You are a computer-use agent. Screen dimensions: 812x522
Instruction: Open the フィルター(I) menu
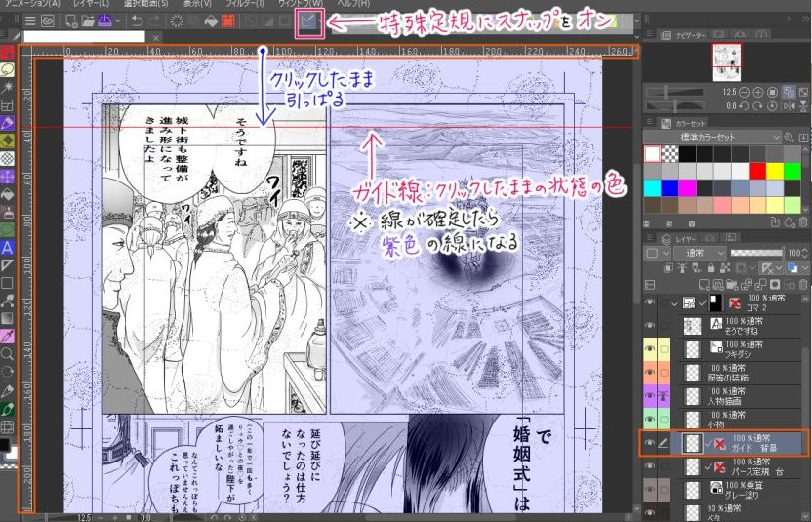[244, 4]
